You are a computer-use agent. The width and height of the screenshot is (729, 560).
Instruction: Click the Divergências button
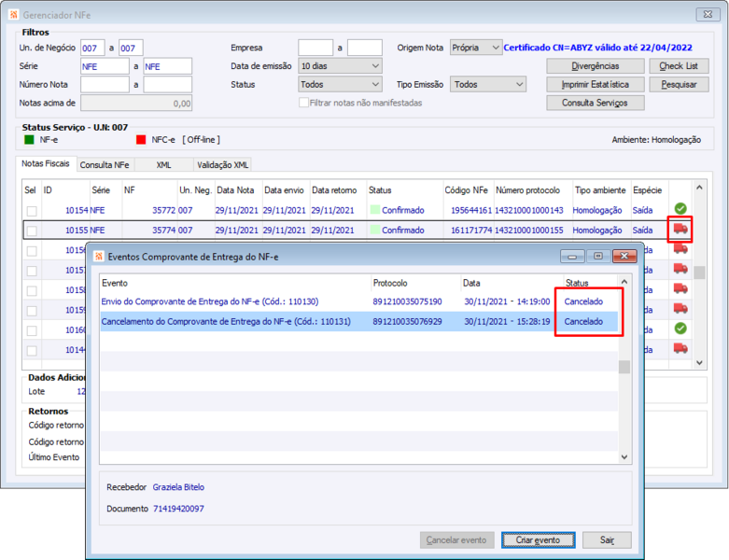click(596, 66)
